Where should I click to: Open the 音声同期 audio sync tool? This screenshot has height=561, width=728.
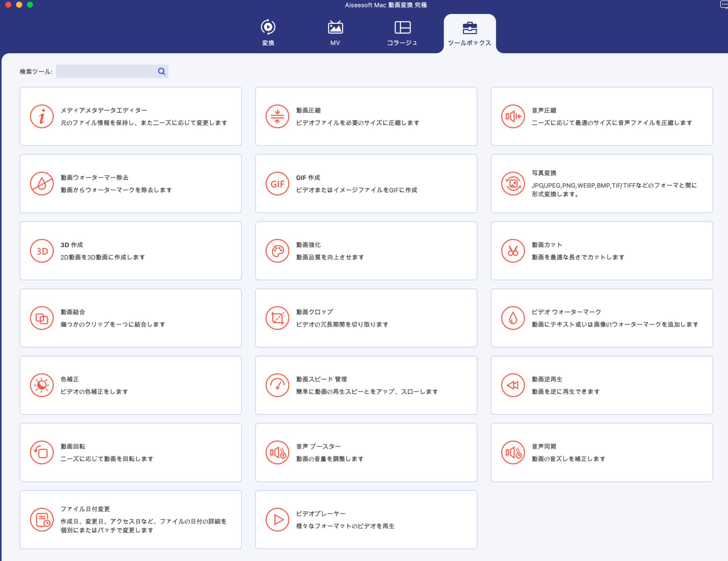601,452
